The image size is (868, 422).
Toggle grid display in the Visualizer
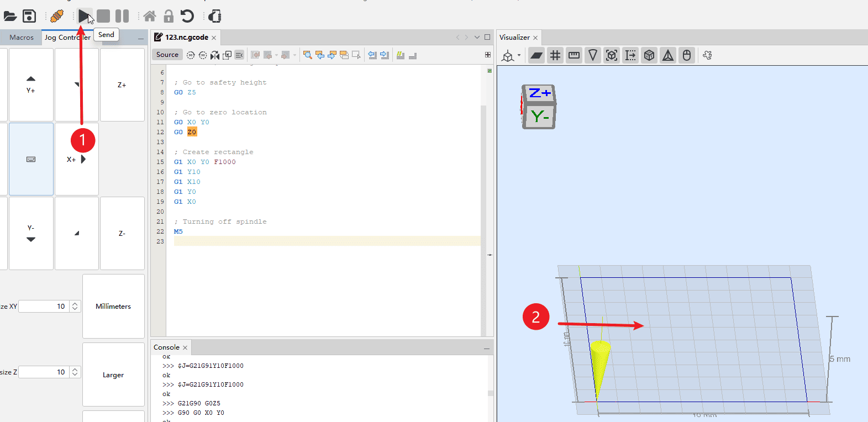click(555, 55)
